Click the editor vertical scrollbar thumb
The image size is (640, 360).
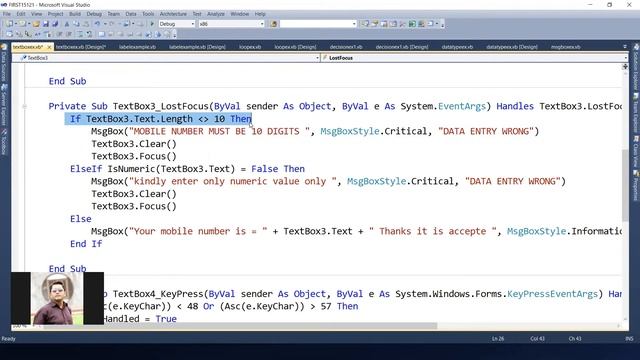625,186
